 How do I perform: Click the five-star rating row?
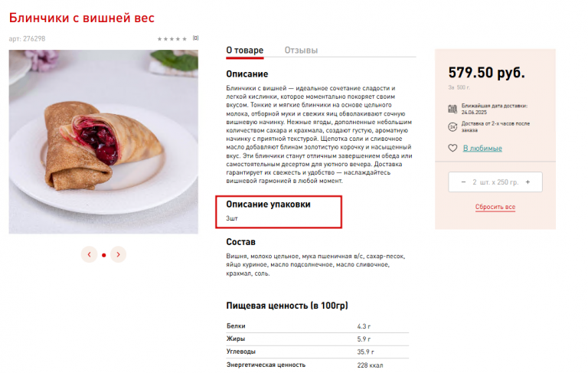pos(171,38)
